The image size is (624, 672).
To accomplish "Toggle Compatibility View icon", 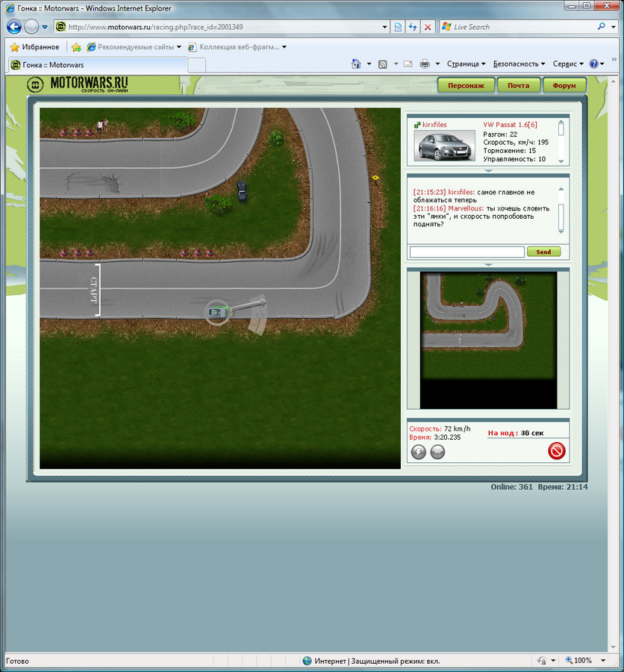I will 398,27.
